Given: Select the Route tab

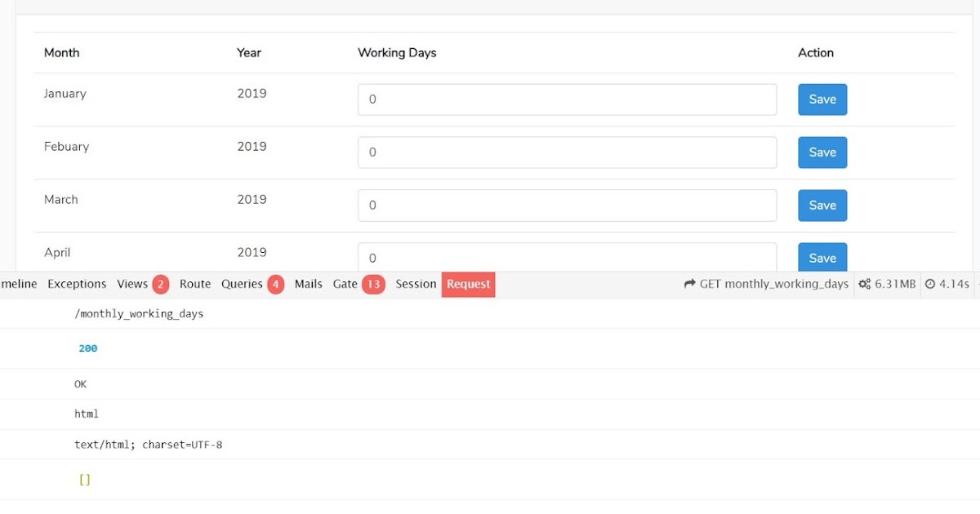Looking at the screenshot, I should (x=194, y=284).
